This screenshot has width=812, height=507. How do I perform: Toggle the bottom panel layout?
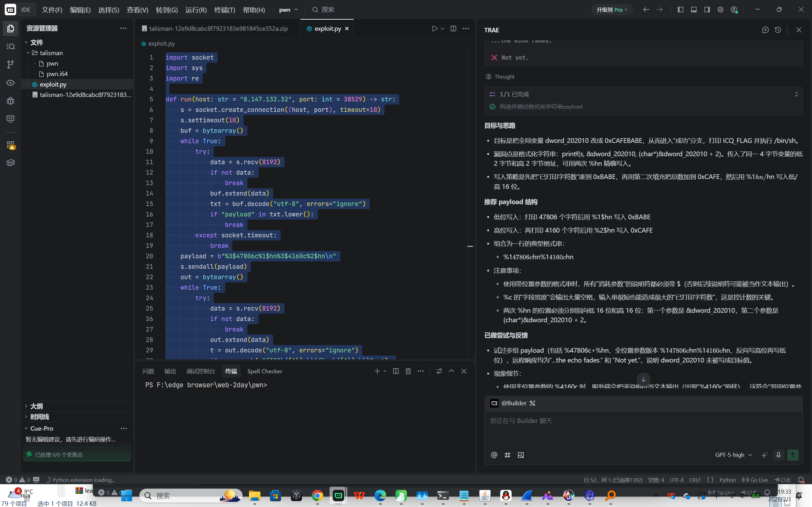coord(694,10)
